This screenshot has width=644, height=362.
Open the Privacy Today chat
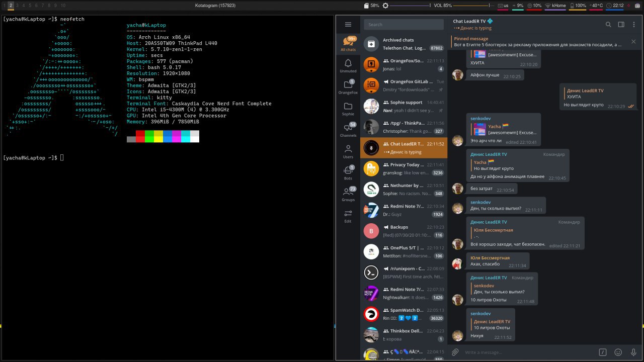404,168
